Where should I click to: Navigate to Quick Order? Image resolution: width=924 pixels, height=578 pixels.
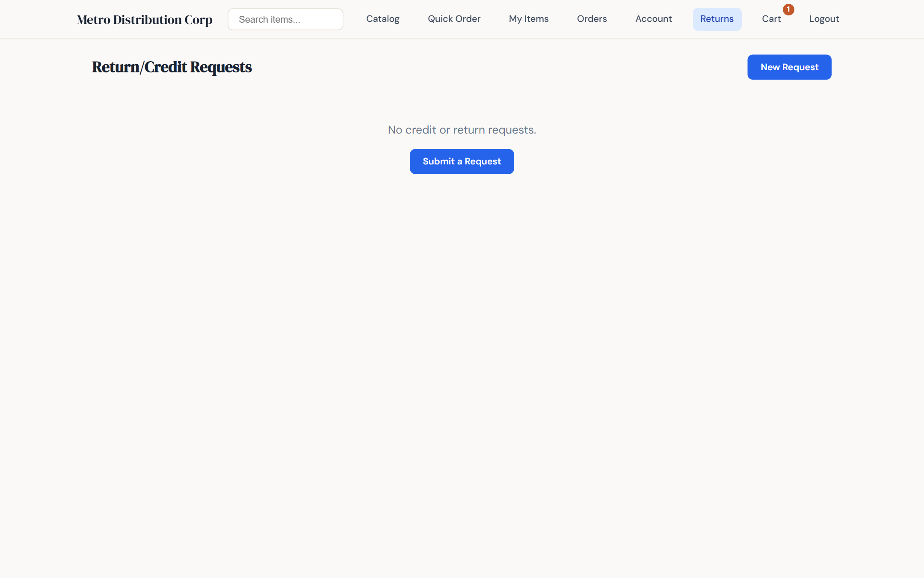(454, 19)
